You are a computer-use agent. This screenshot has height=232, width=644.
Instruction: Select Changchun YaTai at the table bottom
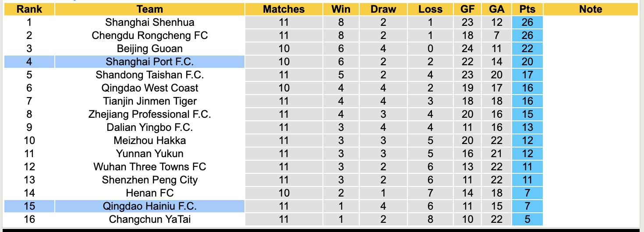coord(149,219)
